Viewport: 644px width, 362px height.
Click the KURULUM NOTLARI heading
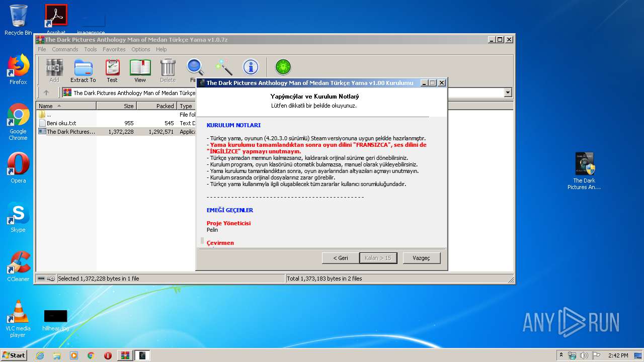pos(233,125)
